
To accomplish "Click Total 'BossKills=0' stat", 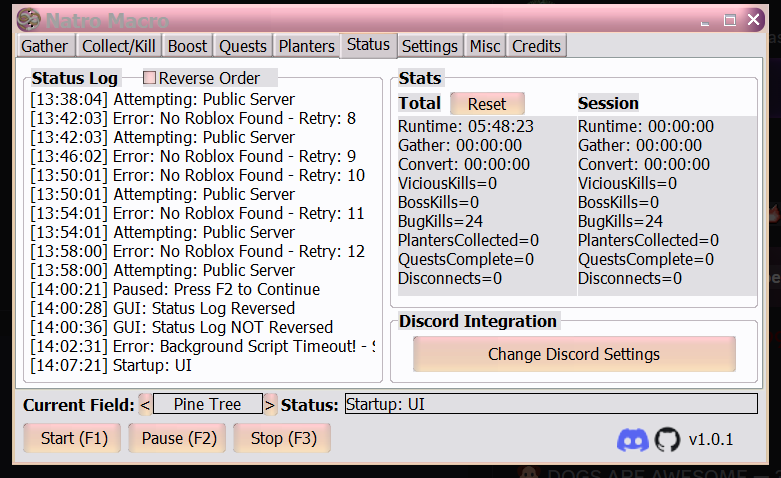I will click(x=438, y=202).
